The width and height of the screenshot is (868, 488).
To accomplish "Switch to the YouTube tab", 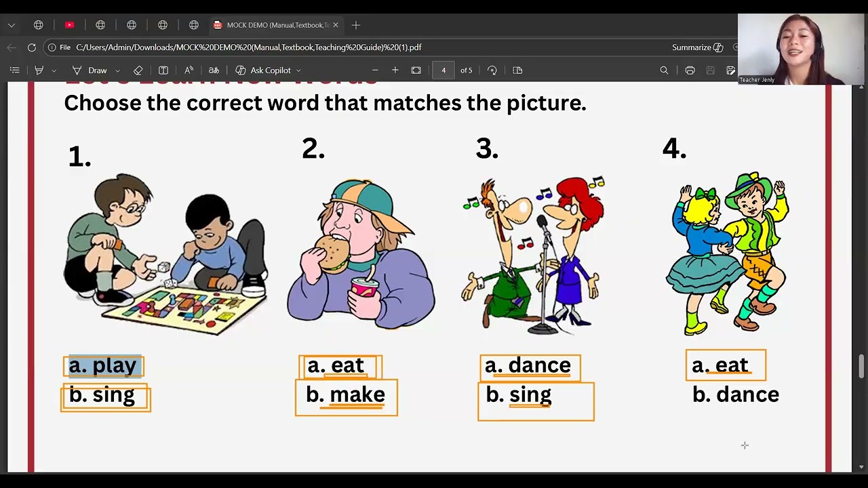I will (x=69, y=25).
